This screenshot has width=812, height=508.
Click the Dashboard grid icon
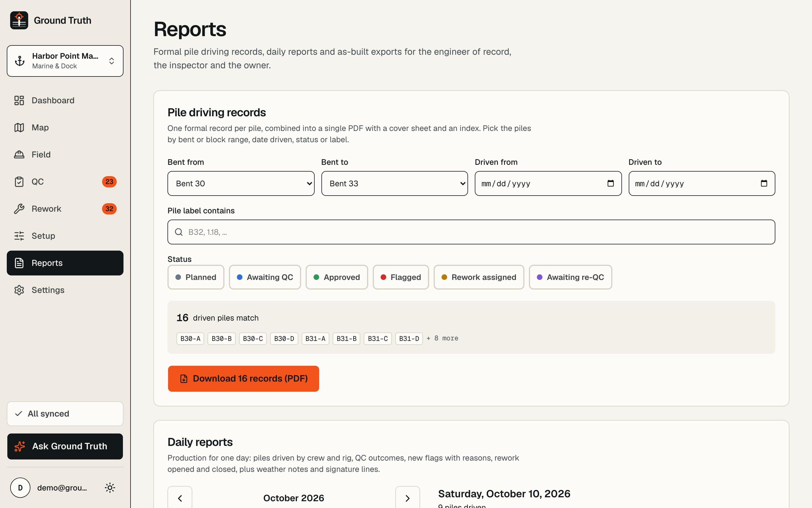(x=19, y=100)
